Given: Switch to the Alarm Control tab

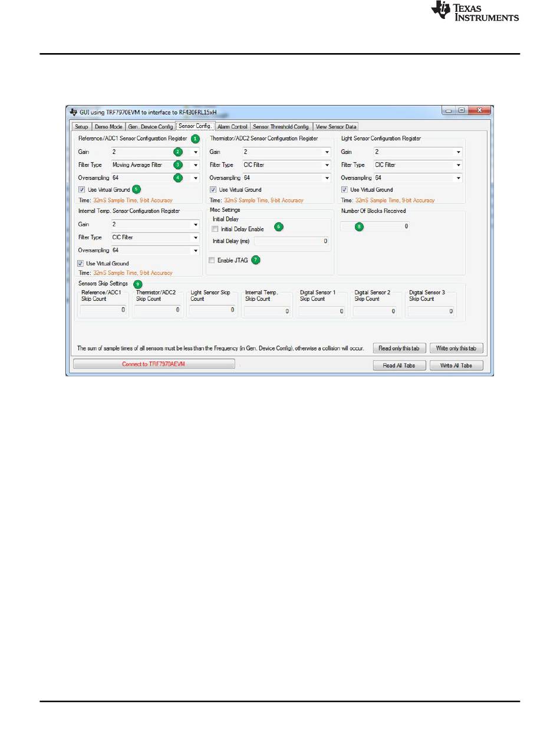Looking at the screenshot, I should 232,126.
